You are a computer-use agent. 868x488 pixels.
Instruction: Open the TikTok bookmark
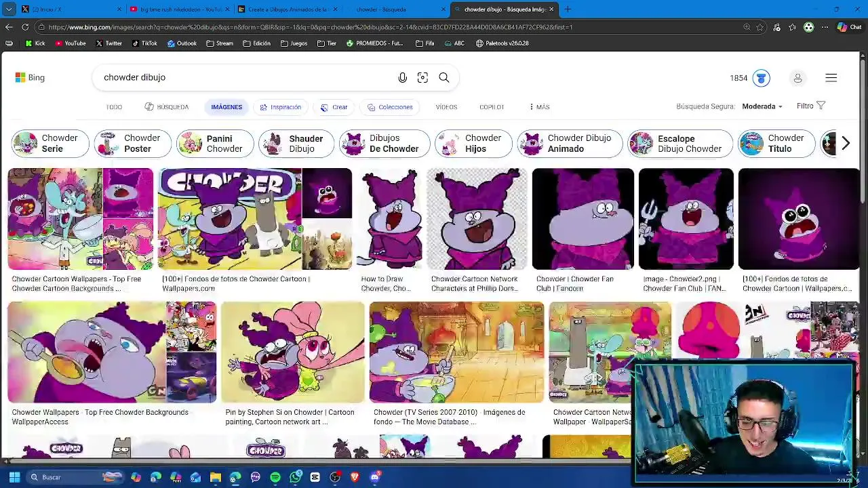pos(144,43)
